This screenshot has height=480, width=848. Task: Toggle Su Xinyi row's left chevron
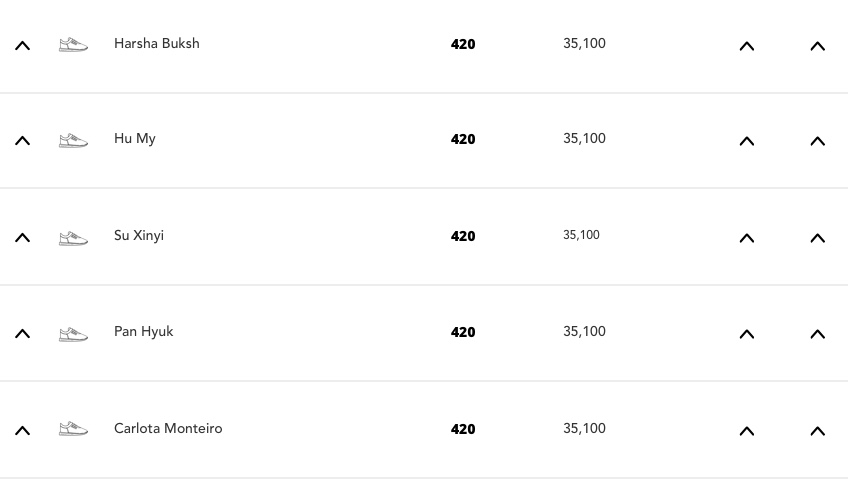pyautogui.click(x=22, y=238)
